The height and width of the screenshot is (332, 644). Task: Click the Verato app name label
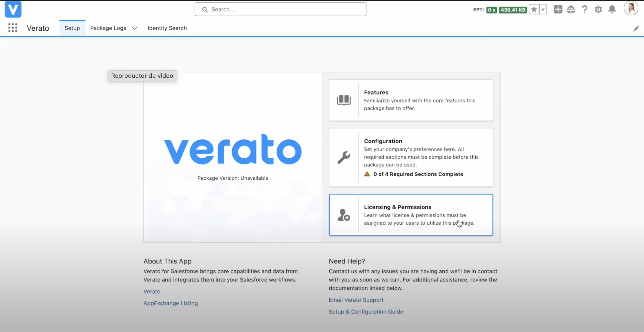pos(38,28)
